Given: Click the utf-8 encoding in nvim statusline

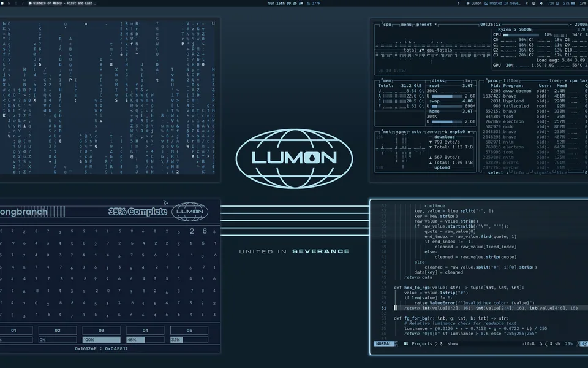Looking at the screenshot, I should click(527, 343).
